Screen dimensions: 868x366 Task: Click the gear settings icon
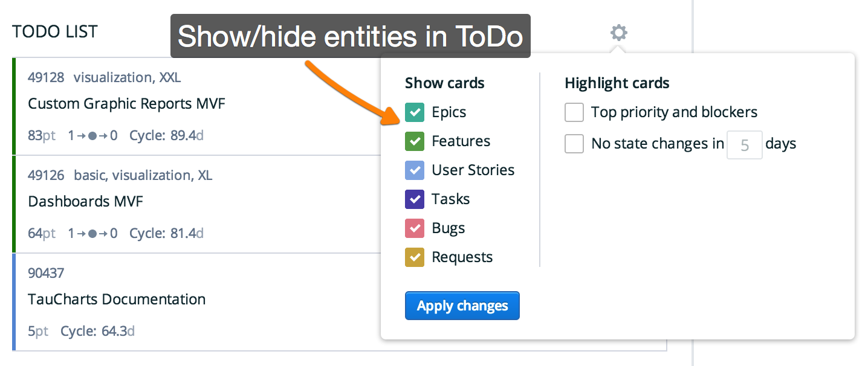(x=618, y=32)
